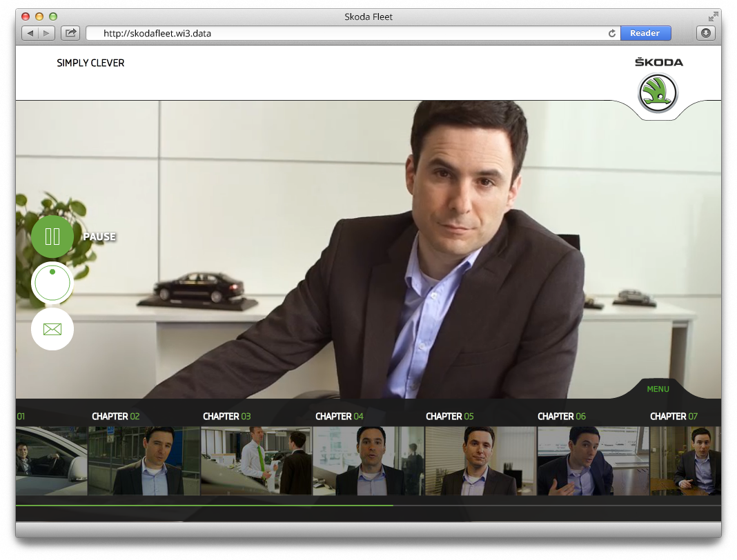This screenshot has width=737, height=560.
Task: Select the CHAPTER 02 label
Action: tap(116, 417)
